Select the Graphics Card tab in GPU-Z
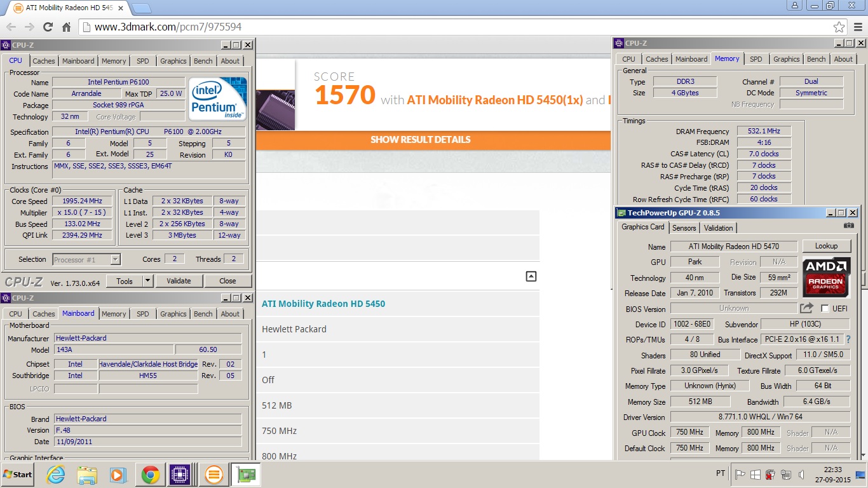Viewport: 868px width, 488px height. [642, 227]
